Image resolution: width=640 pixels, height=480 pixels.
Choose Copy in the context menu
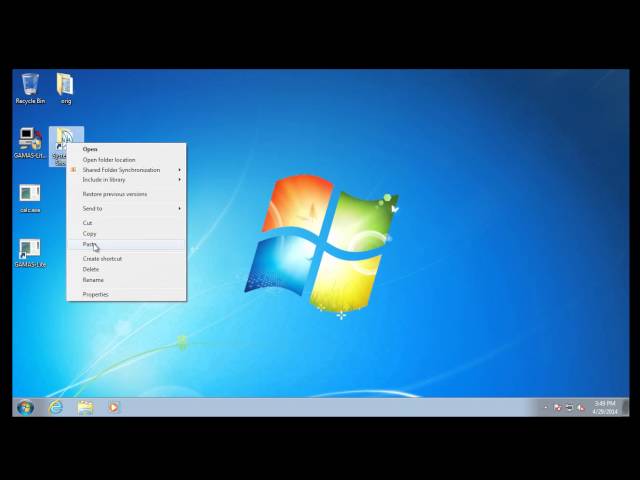point(127,233)
